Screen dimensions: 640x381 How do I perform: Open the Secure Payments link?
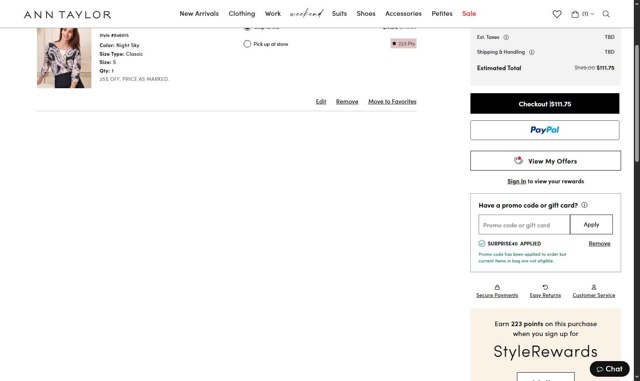497,295
